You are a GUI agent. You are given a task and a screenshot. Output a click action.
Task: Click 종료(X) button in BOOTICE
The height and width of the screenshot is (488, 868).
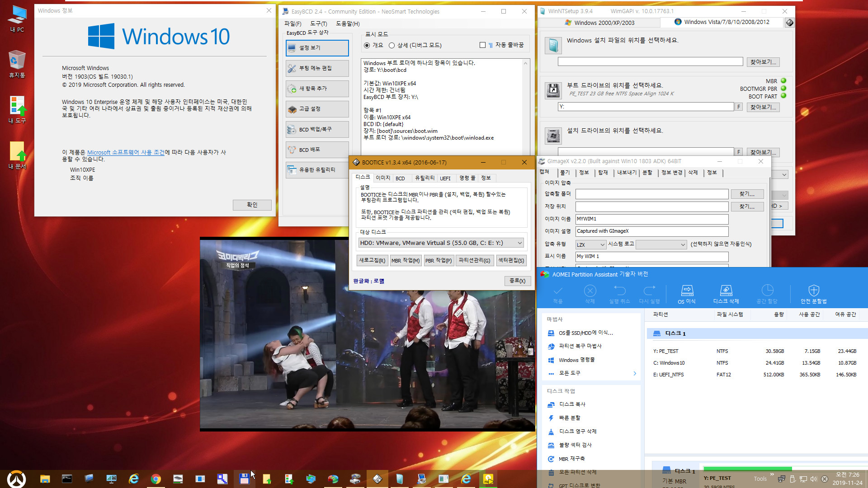coord(517,281)
